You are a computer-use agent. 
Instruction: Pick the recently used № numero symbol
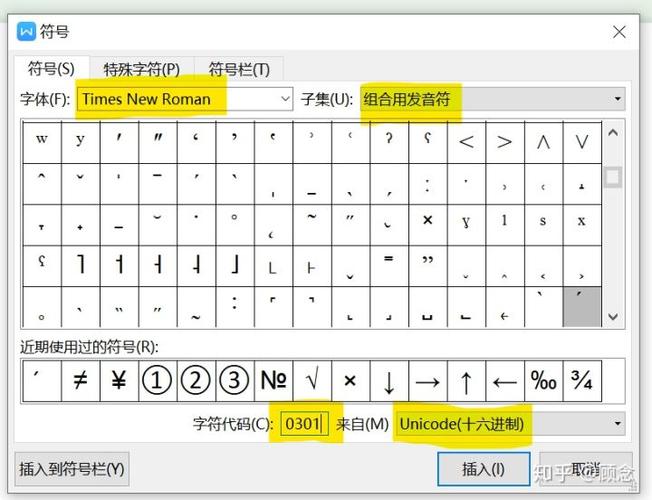(273, 381)
